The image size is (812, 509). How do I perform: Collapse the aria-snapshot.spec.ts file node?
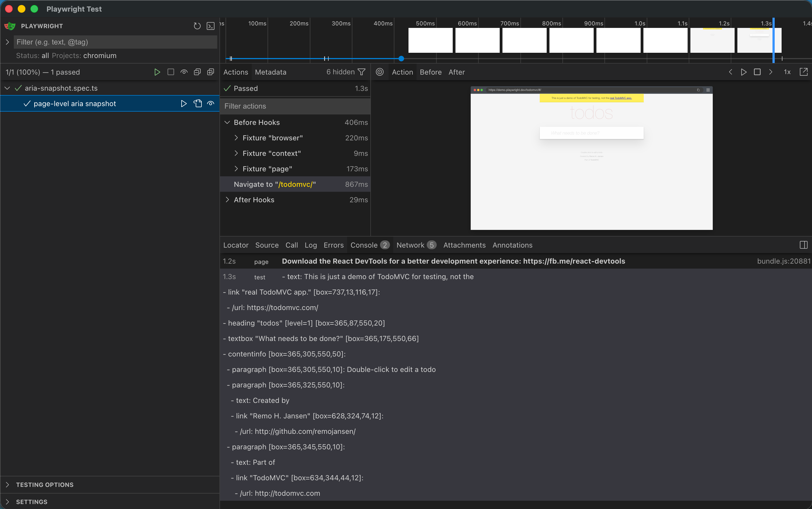coord(7,88)
